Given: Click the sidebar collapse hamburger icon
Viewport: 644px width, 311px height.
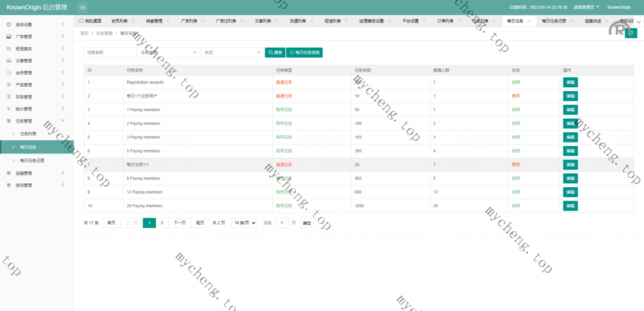Looking at the screenshot, I should coord(83,7).
